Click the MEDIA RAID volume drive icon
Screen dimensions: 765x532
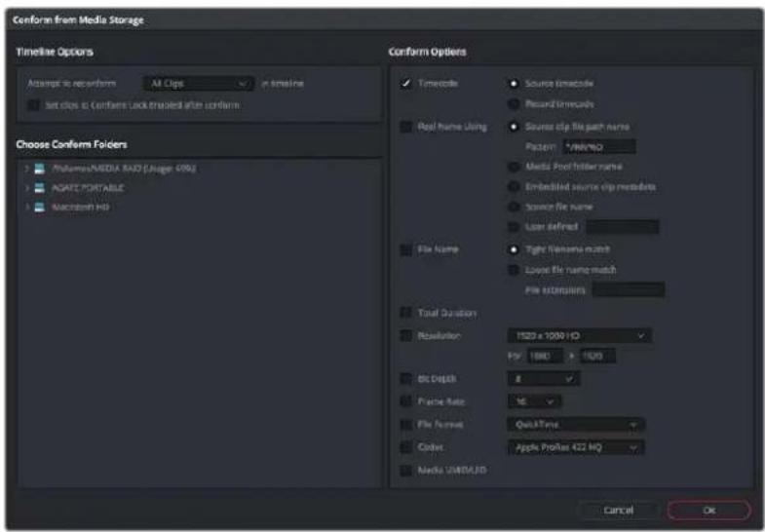coord(40,169)
